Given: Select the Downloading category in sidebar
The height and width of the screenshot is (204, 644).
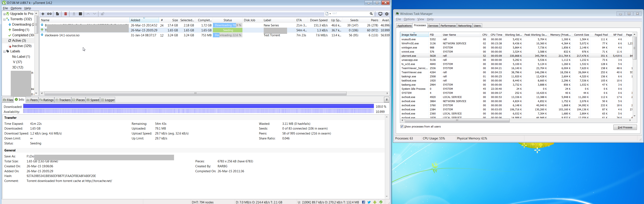Looking at the screenshot, I should (x=21, y=24).
